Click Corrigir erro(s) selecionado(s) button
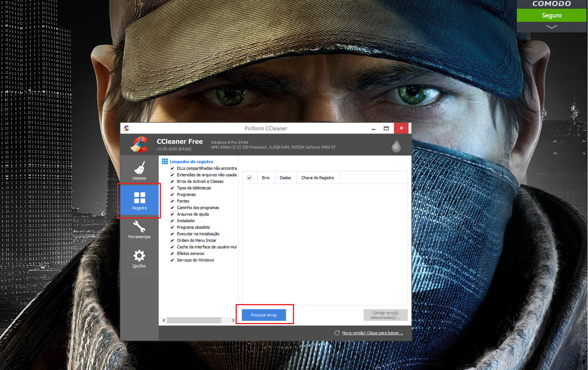The image size is (588, 370). tap(385, 315)
